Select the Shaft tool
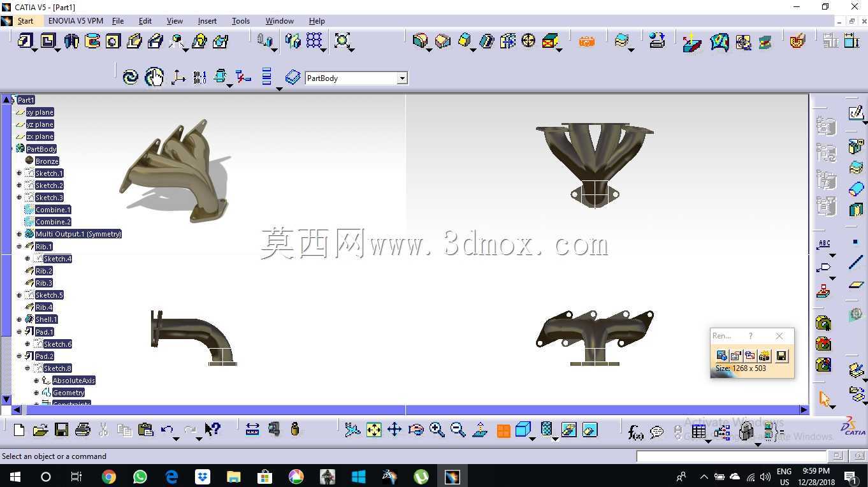 [x=71, y=41]
